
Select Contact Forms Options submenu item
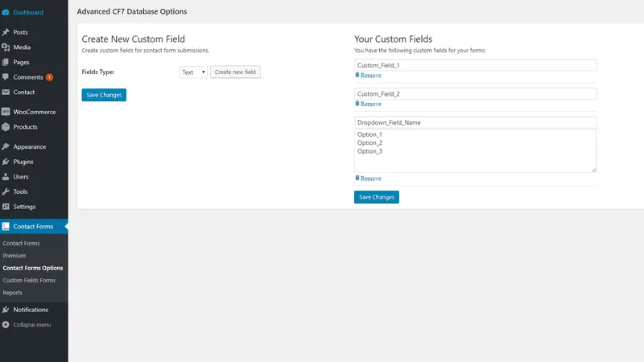[x=33, y=268]
